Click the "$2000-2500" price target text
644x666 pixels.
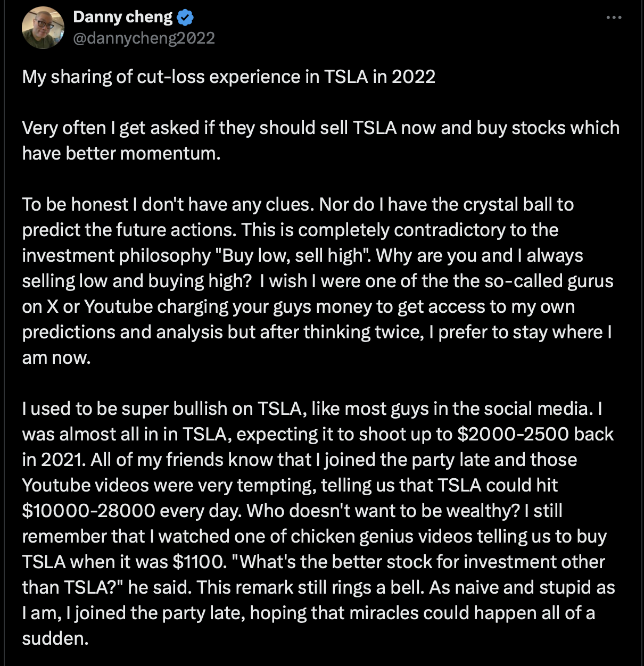tap(513, 434)
